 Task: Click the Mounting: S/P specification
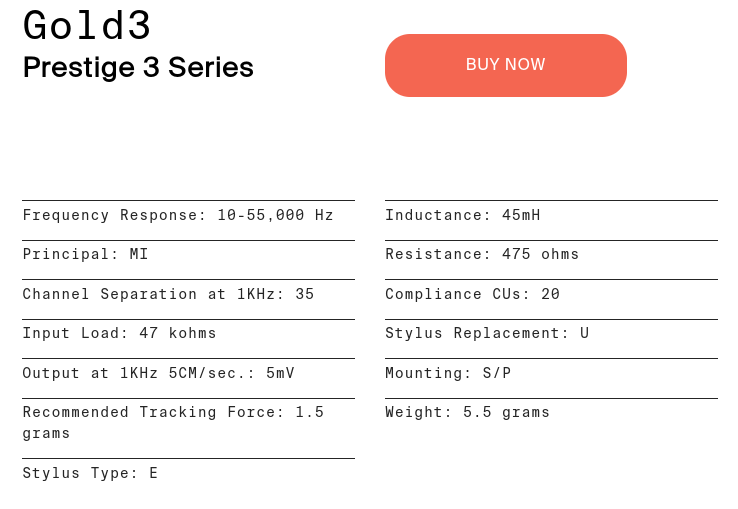point(448,373)
